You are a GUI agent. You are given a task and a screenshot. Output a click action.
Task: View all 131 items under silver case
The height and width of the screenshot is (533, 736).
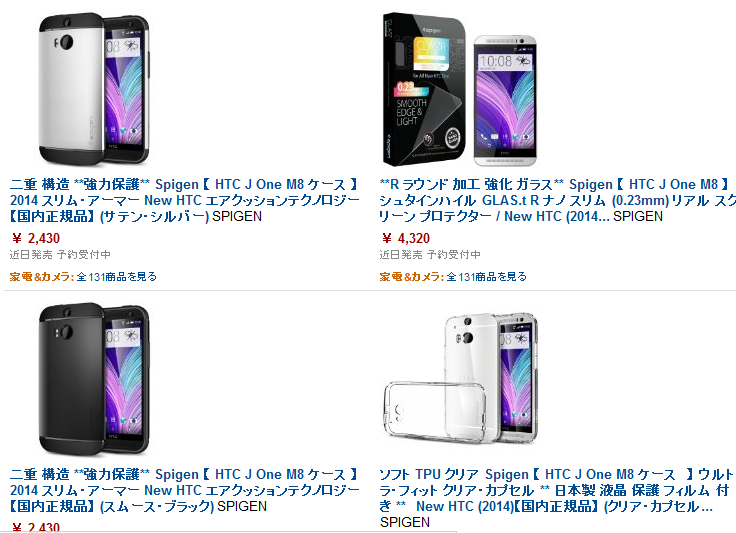click(116, 277)
